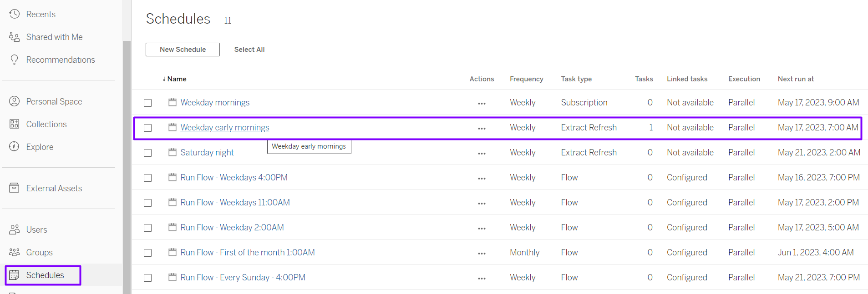The height and width of the screenshot is (294, 868).
Task: Click the New Schedule button
Action: [x=183, y=50]
